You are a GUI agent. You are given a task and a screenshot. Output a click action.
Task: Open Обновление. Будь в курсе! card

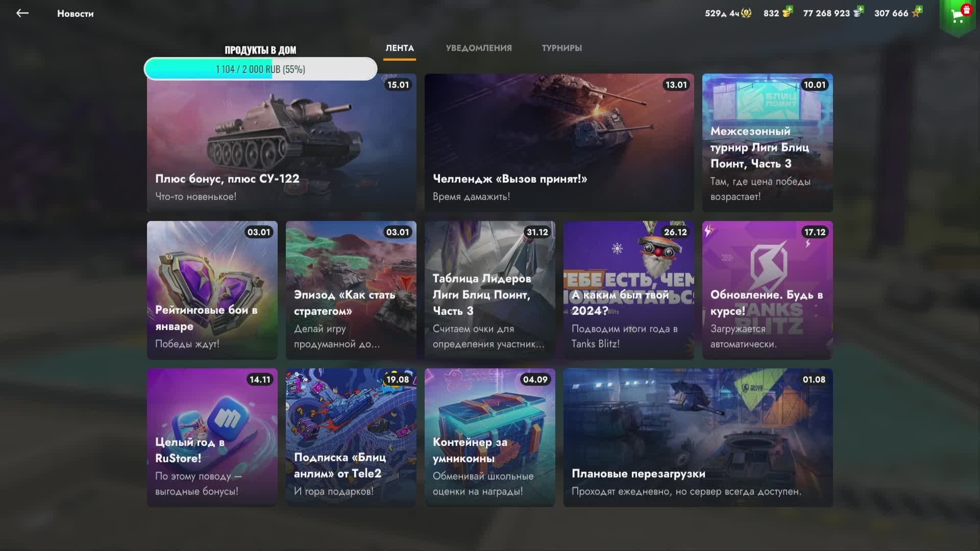[768, 290]
